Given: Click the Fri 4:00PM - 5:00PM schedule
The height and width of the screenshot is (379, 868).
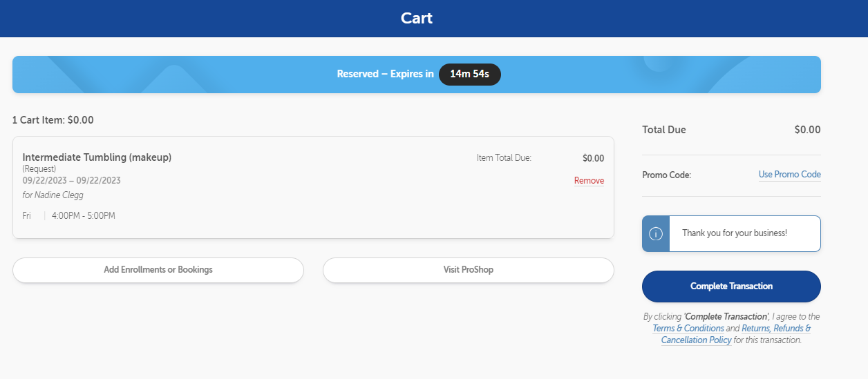Looking at the screenshot, I should tap(69, 216).
